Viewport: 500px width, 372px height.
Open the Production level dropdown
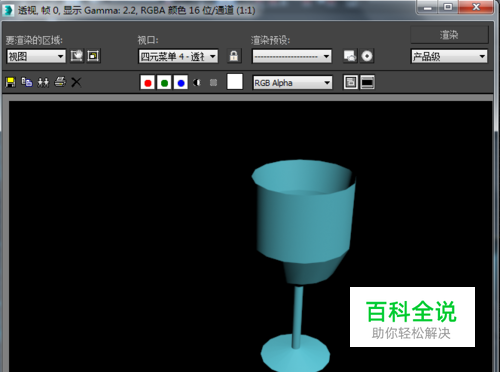pyautogui.click(x=449, y=56)
